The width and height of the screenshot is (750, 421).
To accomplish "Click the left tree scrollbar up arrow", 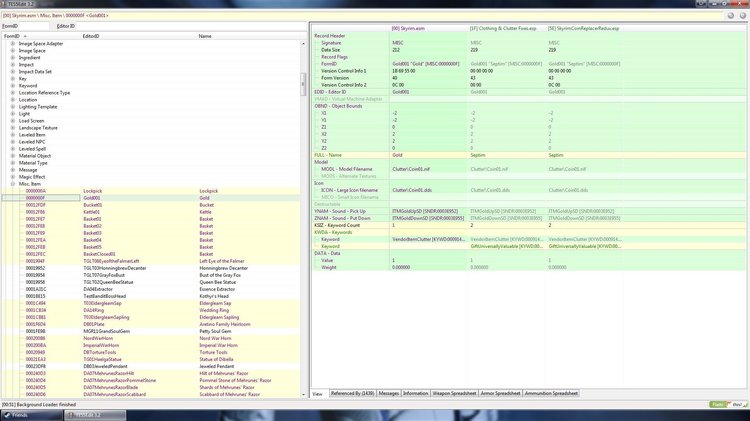I will click(303, 44).
